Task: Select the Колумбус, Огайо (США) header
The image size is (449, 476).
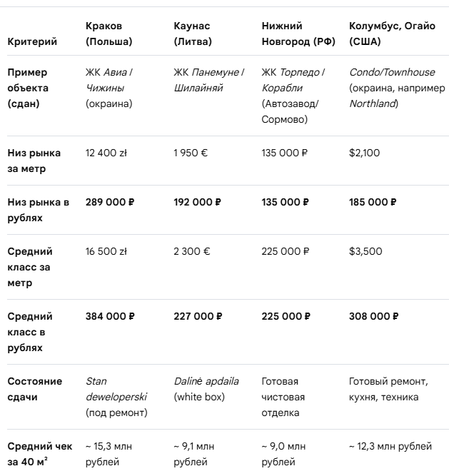Action: pos(392,34)
